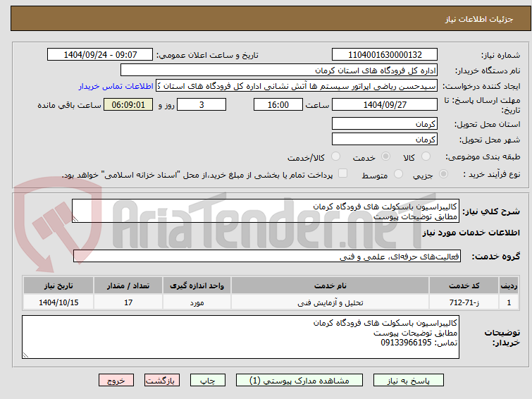Viewport: 532px width, 399px height.
Task: Click the توضیحات خریدار text area
Action: click(240, 337)
